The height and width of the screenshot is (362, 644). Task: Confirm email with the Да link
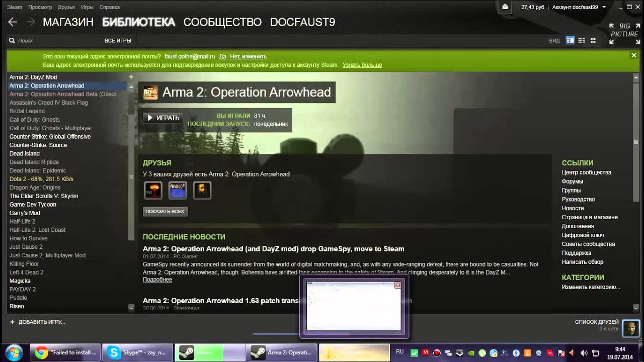click(222, 56)
